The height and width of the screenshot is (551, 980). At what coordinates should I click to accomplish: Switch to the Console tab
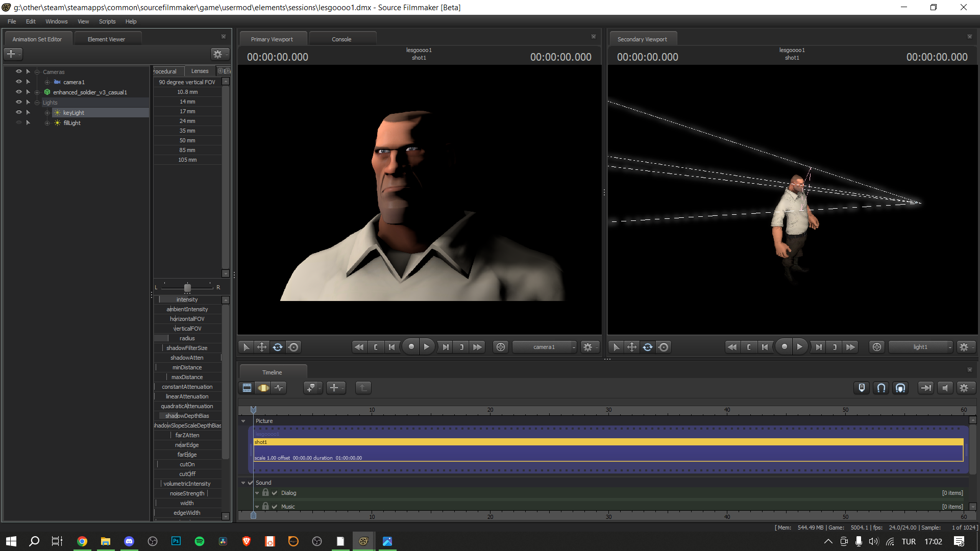tap(341, 39)
